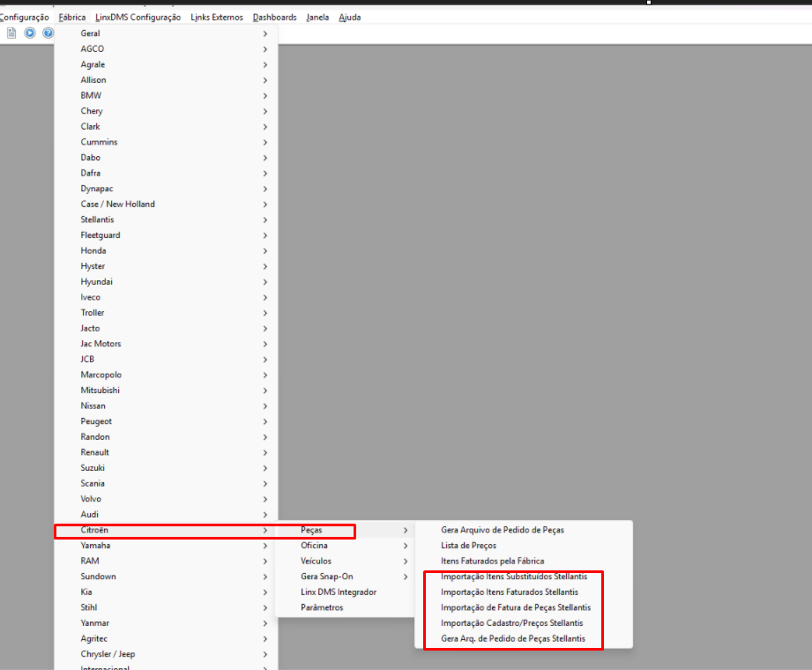This screenshot has width=812, height=670.
Task: Choose Linx DMS Integrador
Action: 345,592
